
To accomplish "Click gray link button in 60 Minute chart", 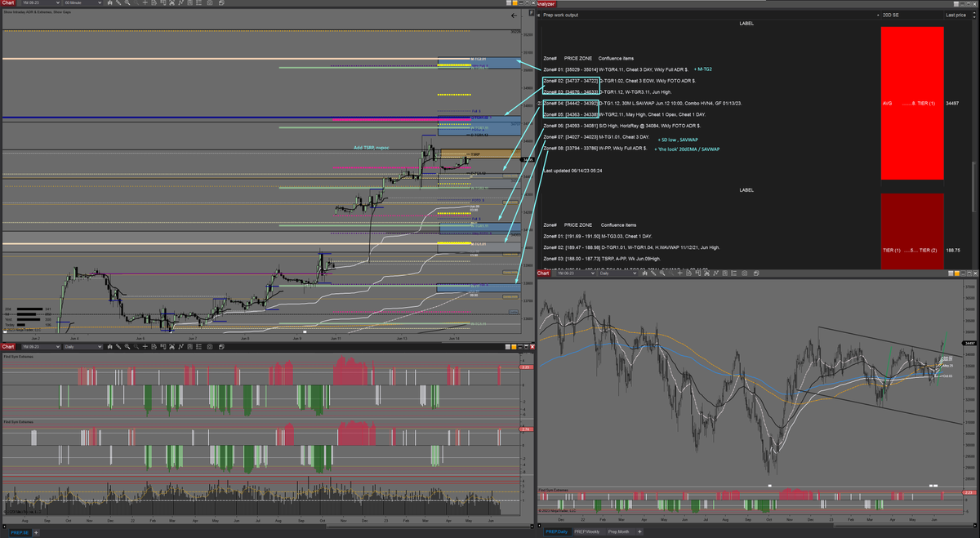I will point(509,3).
